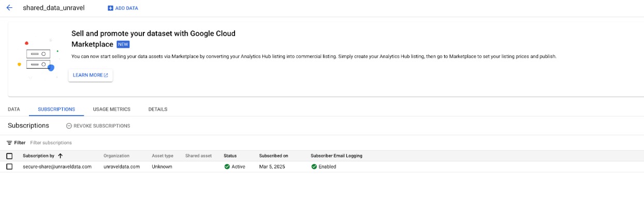The height and width of the screenshot is (219, 644).
Task: Click the ADD DATA plus icon
Action: tap(110, 8)
